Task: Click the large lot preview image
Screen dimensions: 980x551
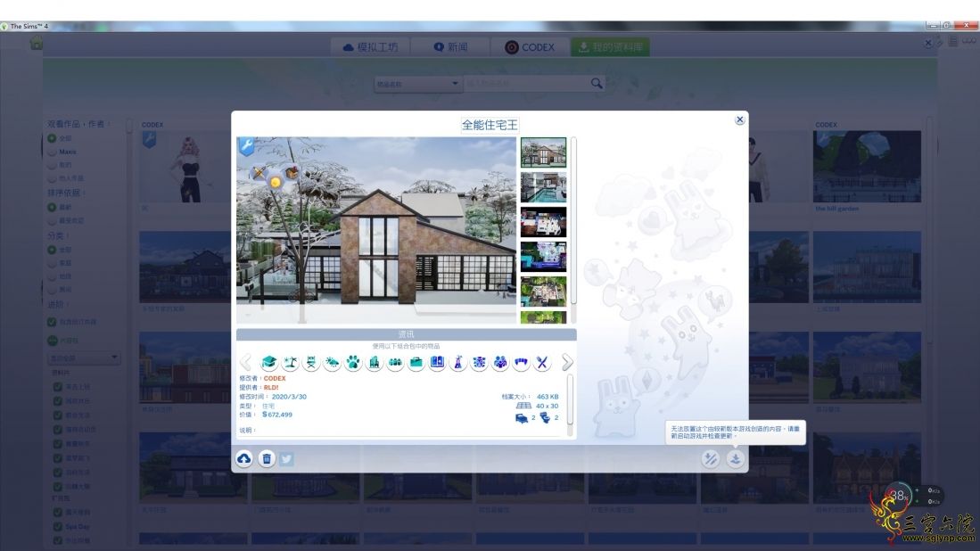Action: (x=376, y=230)
